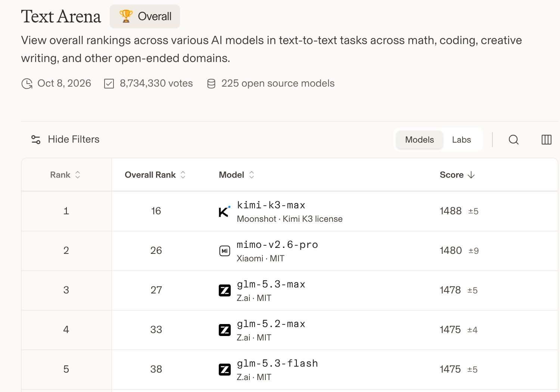Click overall rank 38 in the glm-5.3-flash row
Screen dimensions: 560x392
pyautogui.click(x=156, y=369)
